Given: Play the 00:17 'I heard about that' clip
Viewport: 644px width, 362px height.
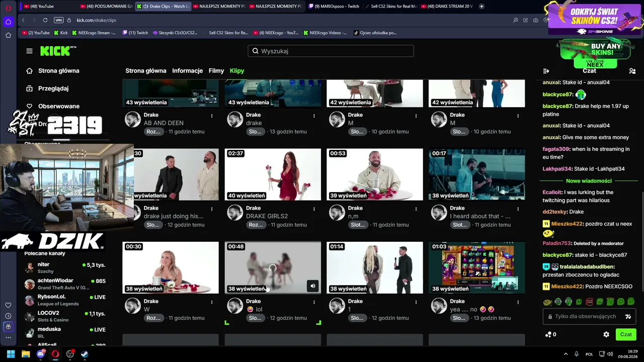Looking at the screenshot, I should pos(476,174).
